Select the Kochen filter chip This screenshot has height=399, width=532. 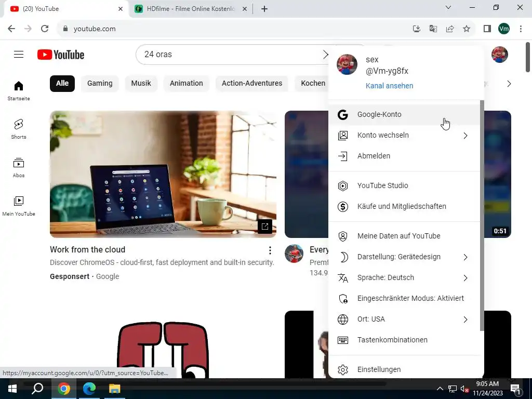tap(312, 84)
